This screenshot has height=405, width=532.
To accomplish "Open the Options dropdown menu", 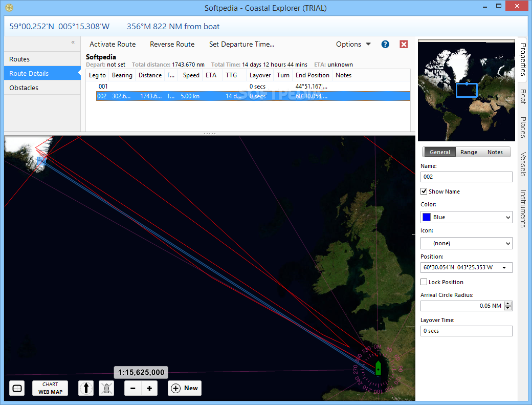I will click(353, 44).
